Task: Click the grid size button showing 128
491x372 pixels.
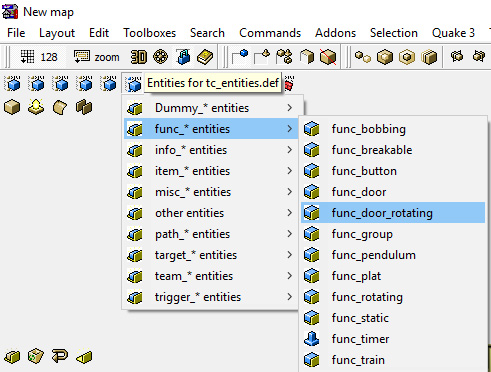Action: tap(39, 57)
